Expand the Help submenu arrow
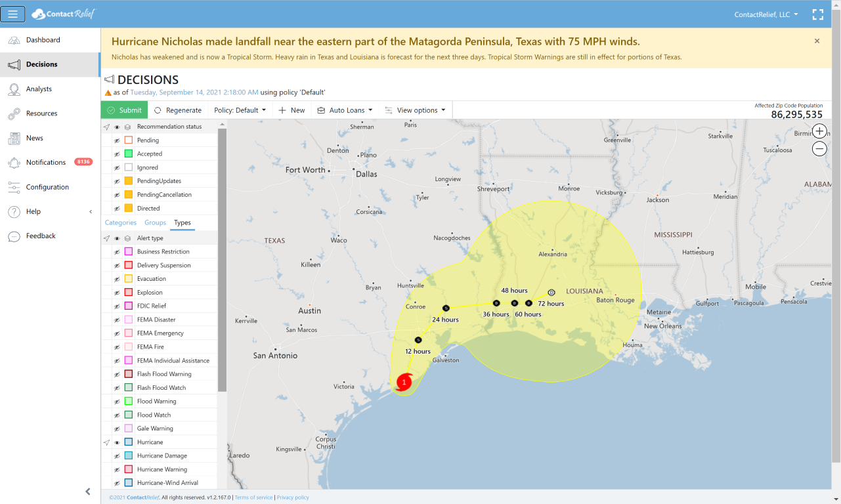841x504 pixels. [91, 211]
